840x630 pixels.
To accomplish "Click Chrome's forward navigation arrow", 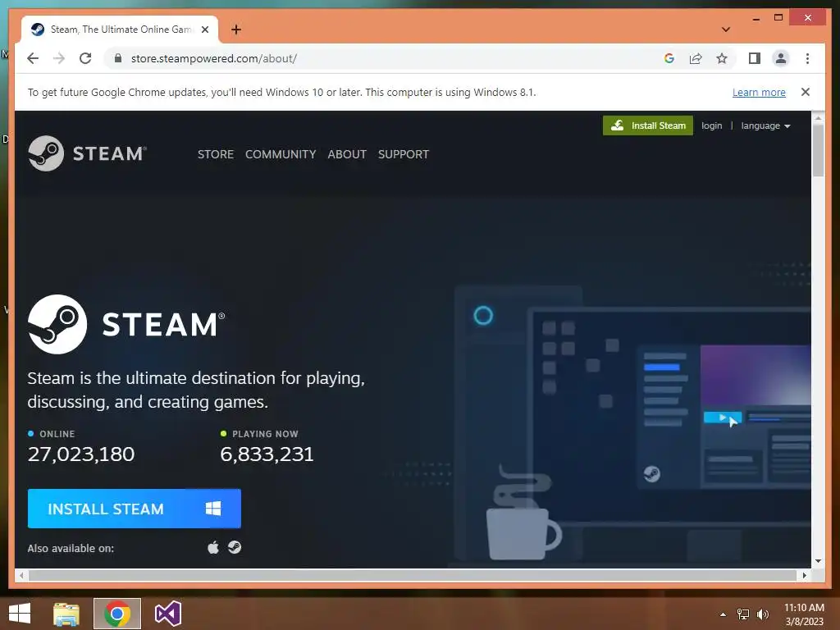I will pos(59,58).
